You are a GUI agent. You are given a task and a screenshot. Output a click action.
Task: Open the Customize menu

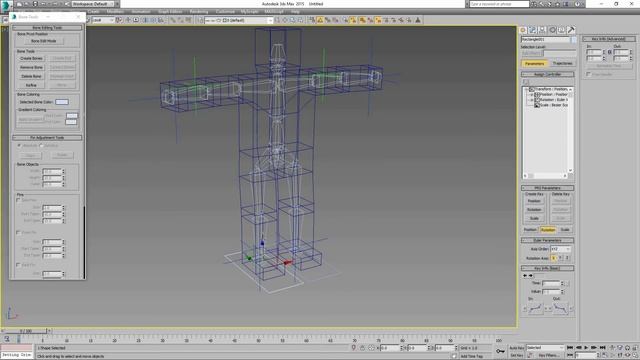click(225, 12)
